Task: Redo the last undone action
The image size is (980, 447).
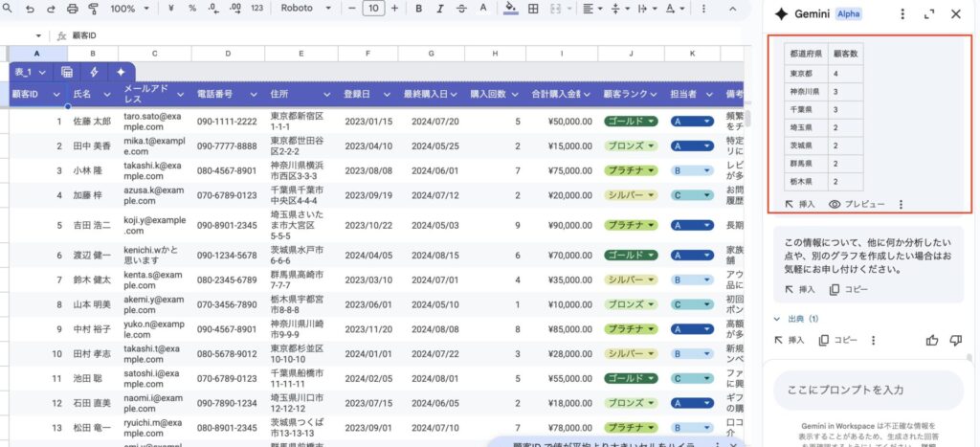Action: click(x=51, y=9)
